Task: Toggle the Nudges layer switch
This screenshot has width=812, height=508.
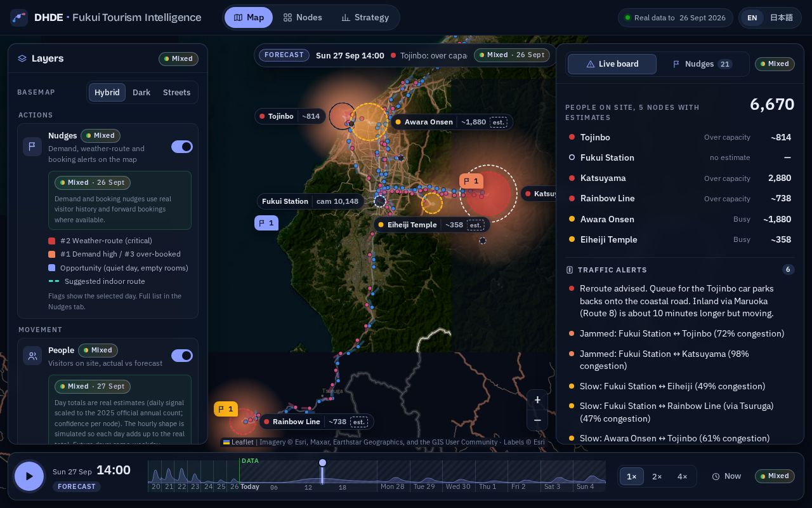Action: point(182,147)
